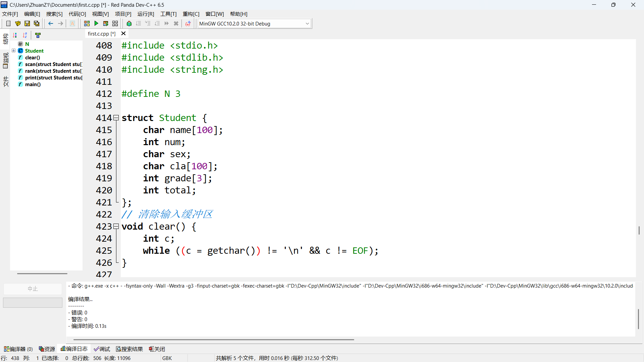Viewport: 644px width, 362px height.
Task: Open a file with folder icon
Action: click(x=18, y=23)
